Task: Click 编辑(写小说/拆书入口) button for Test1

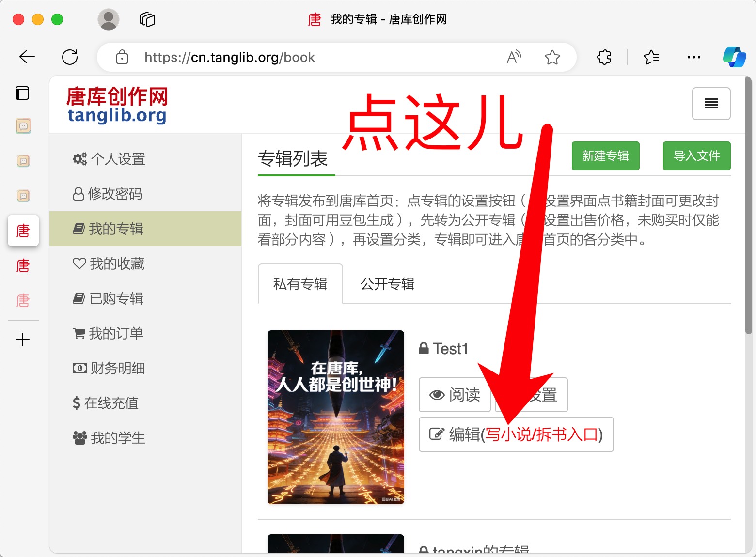Action: [x=516, y=434]
